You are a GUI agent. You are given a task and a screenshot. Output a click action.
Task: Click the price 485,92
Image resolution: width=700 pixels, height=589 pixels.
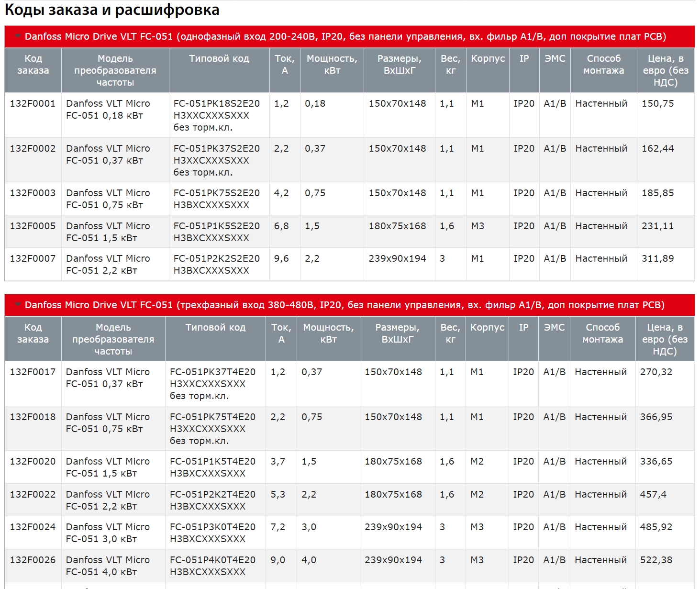656,527
